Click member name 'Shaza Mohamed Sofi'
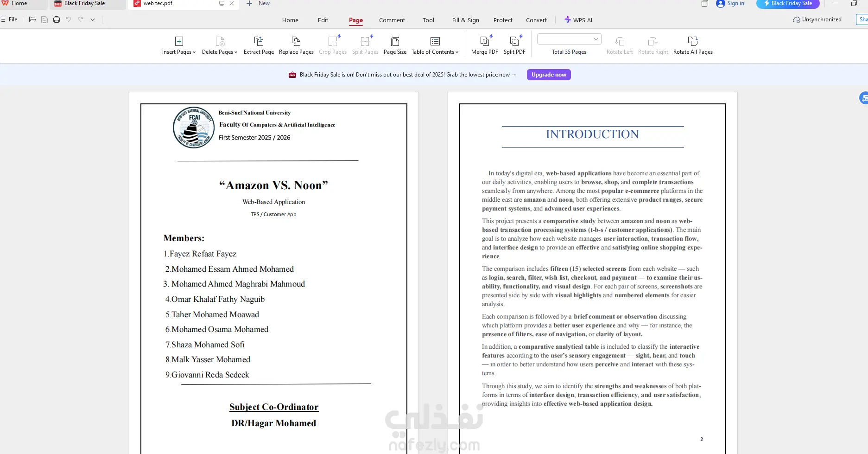 (208, 345)
